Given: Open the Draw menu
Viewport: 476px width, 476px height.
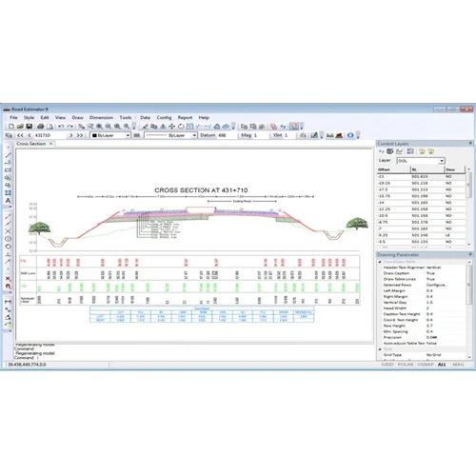Looking at the screenshot, I should click(x=77, y=117).
